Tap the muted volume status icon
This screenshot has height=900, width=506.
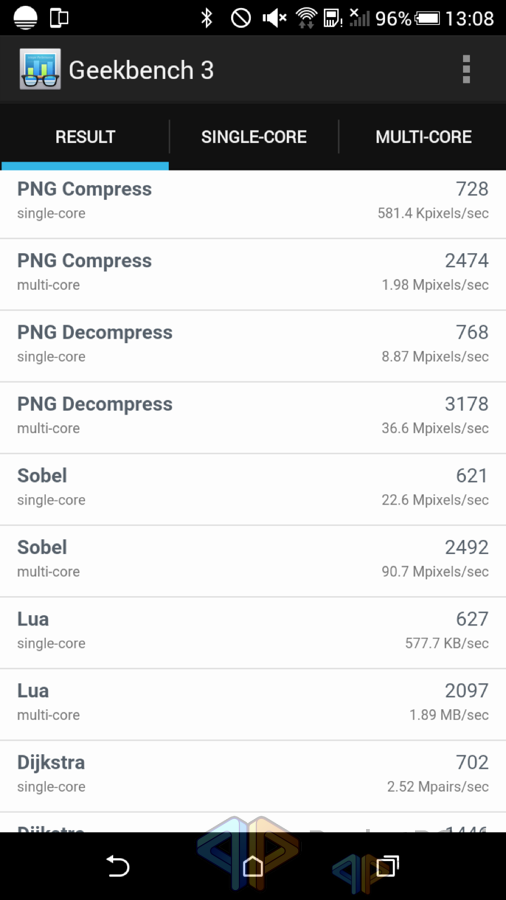tap(274, 18)
